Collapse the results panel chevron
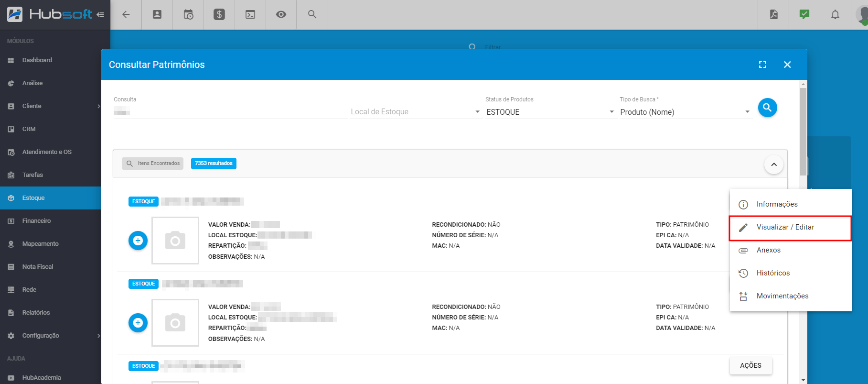The width and height of the screenshot is (868, 384). pos(774,165)
